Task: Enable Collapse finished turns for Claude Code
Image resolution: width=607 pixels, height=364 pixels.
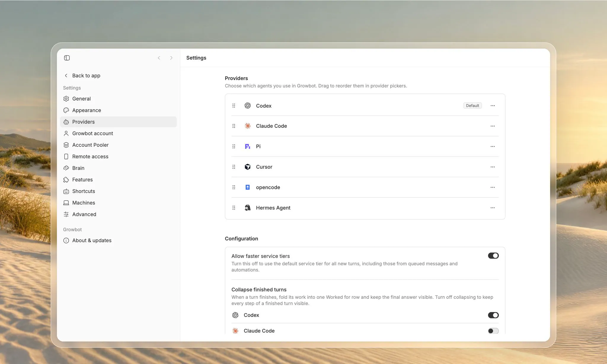Action: point(493,331)
